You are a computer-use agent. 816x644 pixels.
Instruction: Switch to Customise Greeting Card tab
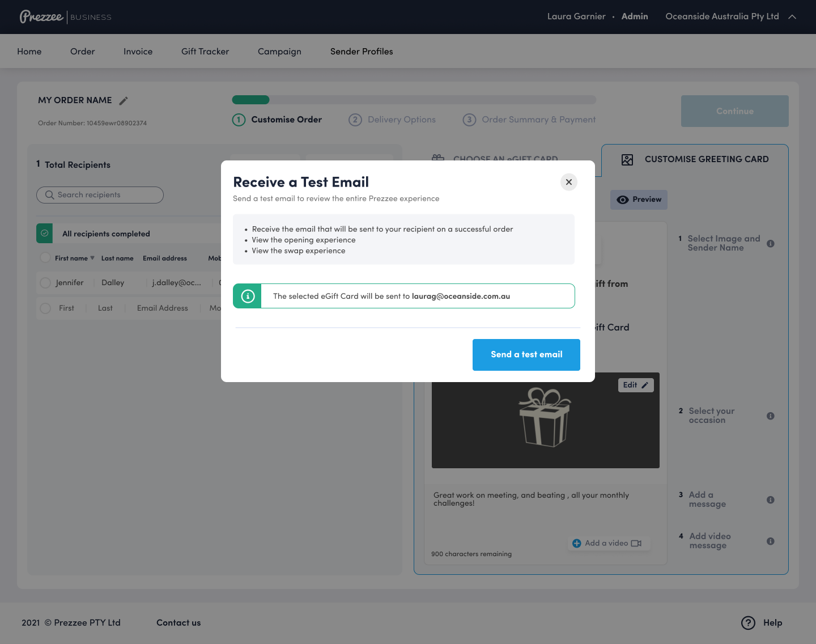click(695, 159)
